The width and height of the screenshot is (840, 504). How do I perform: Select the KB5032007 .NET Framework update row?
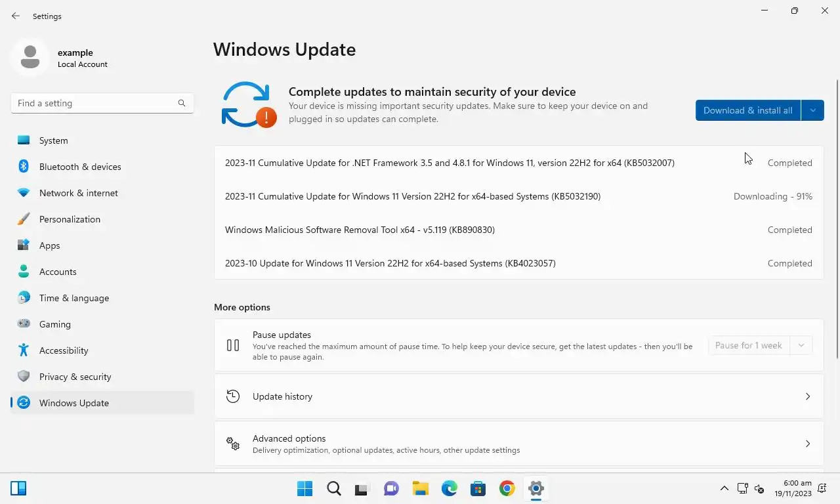click(518, 163)
